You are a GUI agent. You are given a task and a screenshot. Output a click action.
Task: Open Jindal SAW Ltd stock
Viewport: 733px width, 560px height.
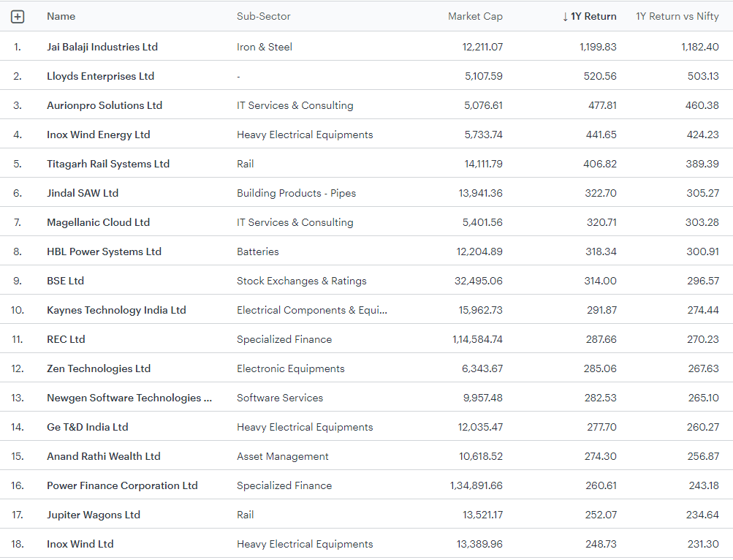[x=83, y=193]
